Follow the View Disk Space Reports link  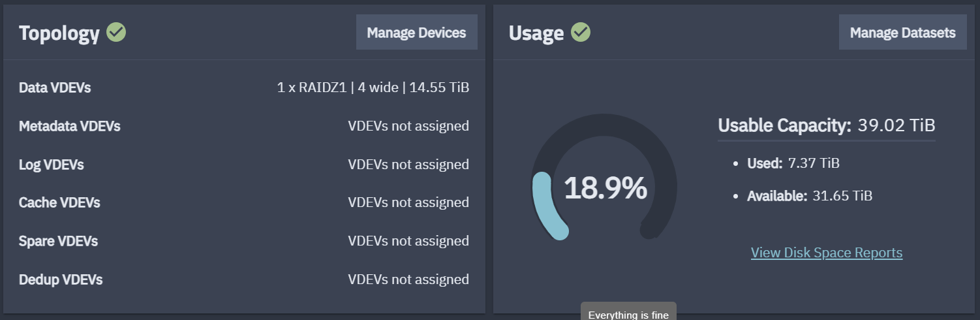pyautogui.click(x=827, y=253)
